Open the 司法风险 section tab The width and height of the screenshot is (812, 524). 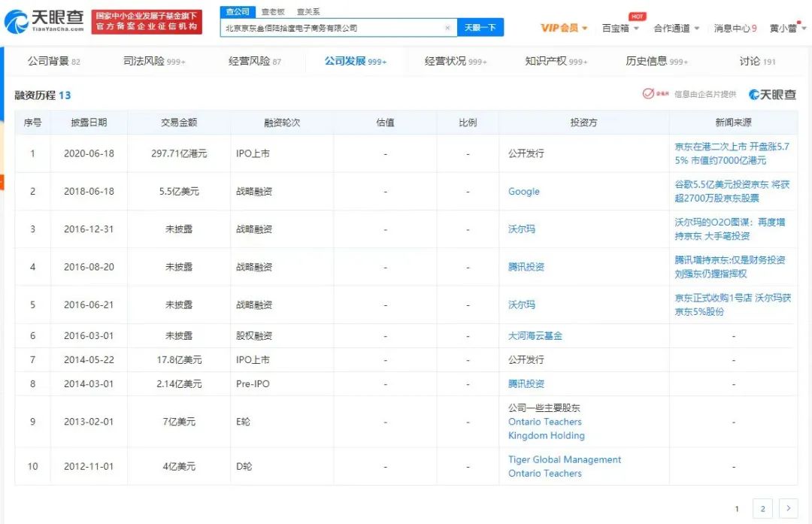[x=154, y=61]
